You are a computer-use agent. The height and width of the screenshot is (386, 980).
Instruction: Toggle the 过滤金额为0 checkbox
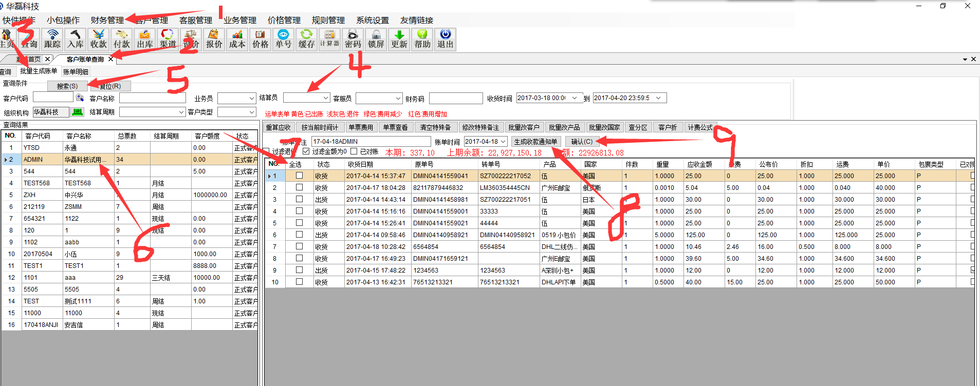pyautogui.click(x=306, y=151)
